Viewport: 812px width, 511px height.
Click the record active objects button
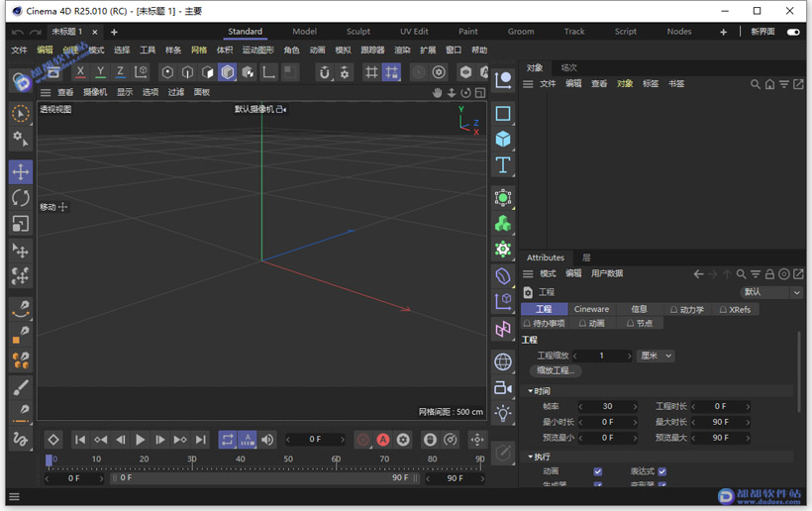(363, 440)
